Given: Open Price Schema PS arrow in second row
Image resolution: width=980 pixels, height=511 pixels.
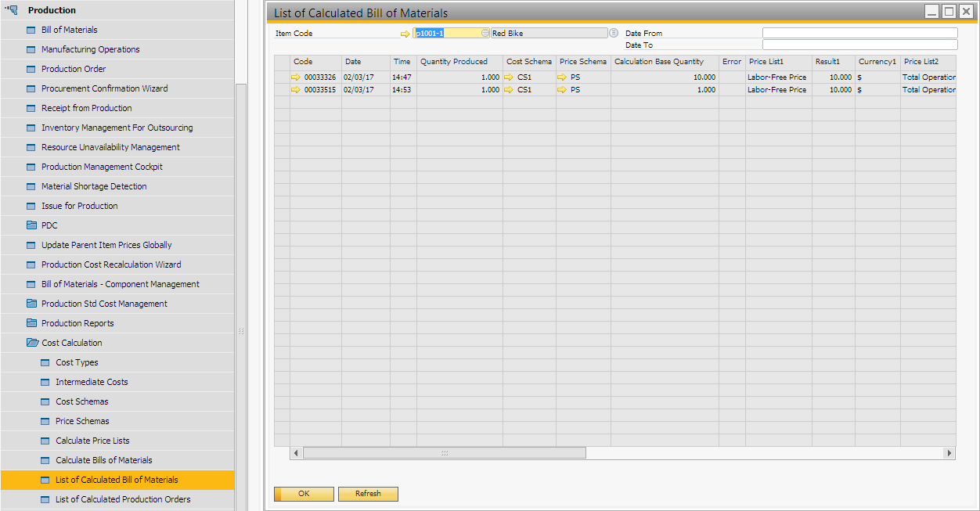Looking at the screenshot, I should point(562,90).
